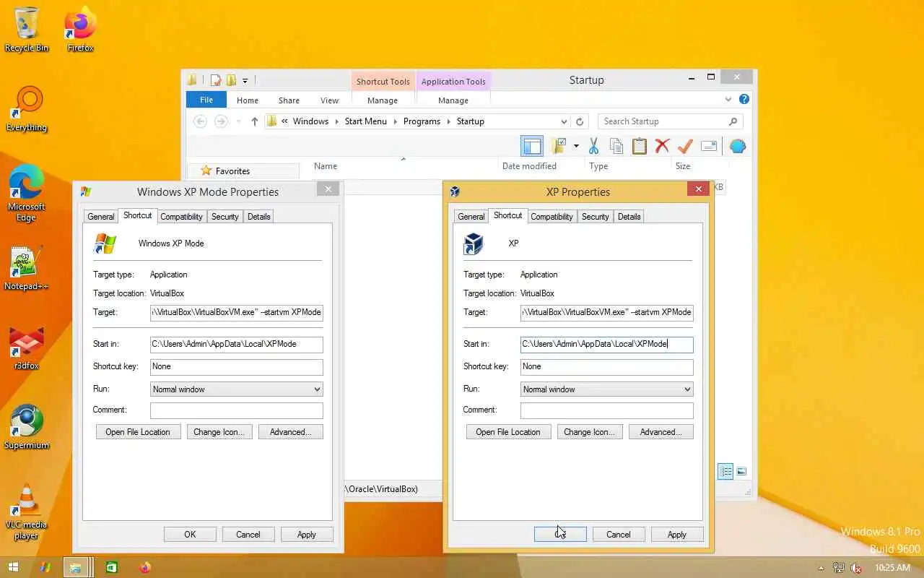The image size is (924, 578).
Task: Open Manage tab under Shortcut Tools
Action: coord(383,100)
